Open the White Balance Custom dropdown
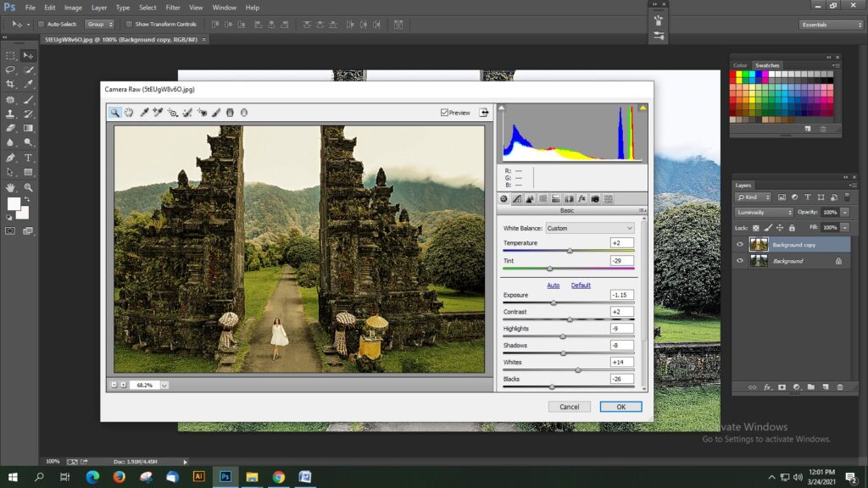The height and width of the screenshot is (488, 868). pyautogui.click(x=590, y=228)
